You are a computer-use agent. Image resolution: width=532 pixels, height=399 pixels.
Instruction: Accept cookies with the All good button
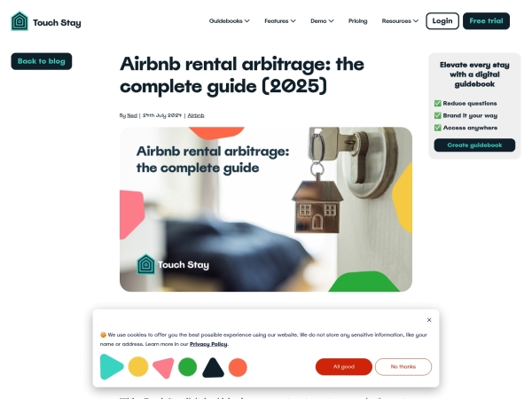coord(344,367)
